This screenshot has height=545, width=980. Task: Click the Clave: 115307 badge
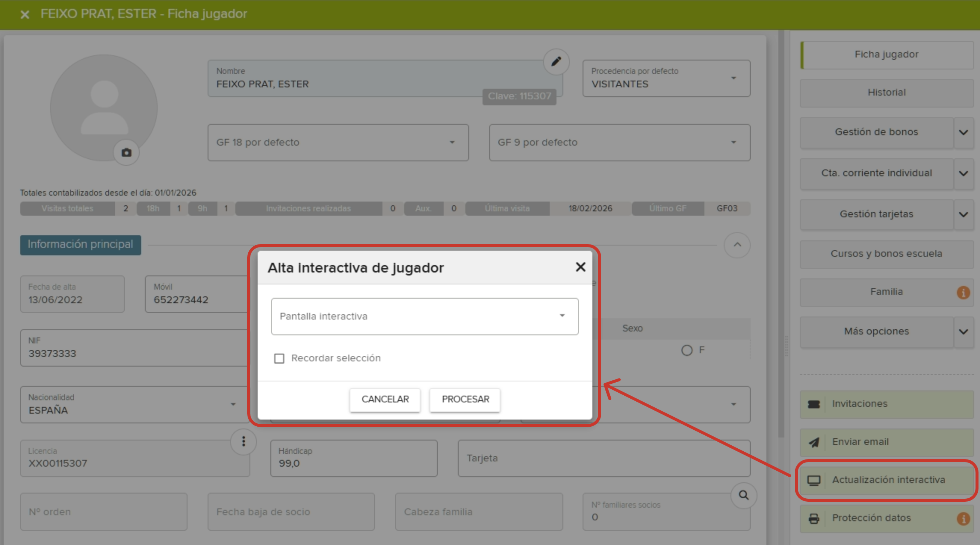[519, 97]
